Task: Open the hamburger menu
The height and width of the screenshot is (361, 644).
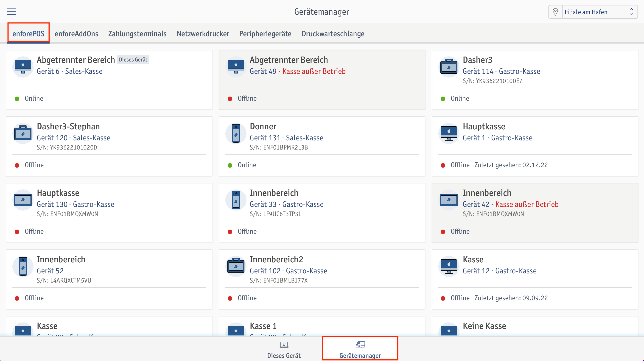Action: click(x=11, y=11)
